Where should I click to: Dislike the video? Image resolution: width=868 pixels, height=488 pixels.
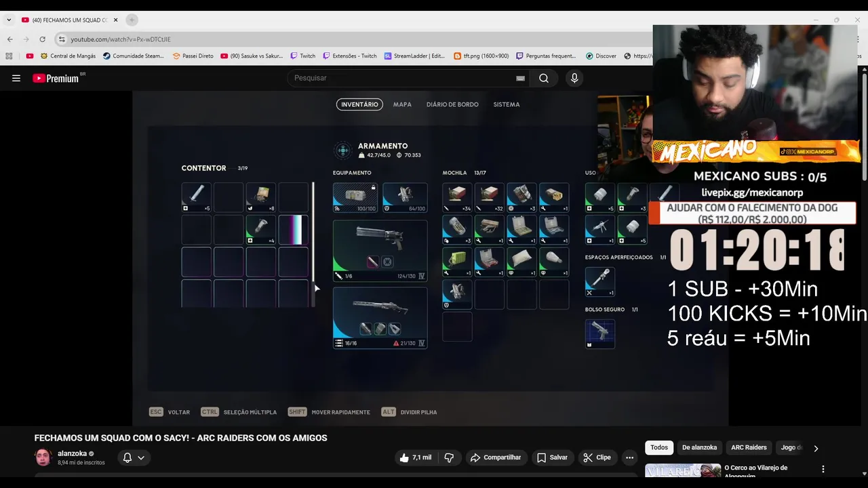tap(449, 457)
